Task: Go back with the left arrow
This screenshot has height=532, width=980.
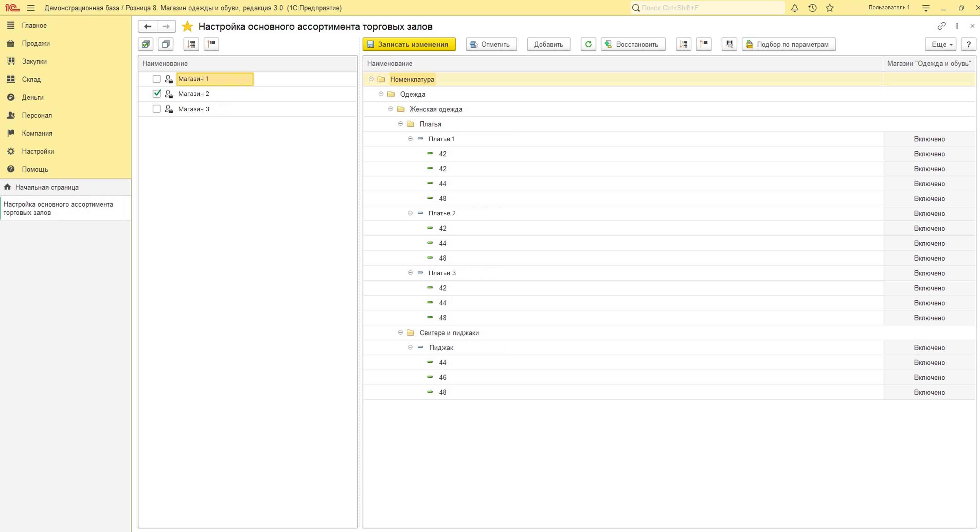Action: pos(148,26)
